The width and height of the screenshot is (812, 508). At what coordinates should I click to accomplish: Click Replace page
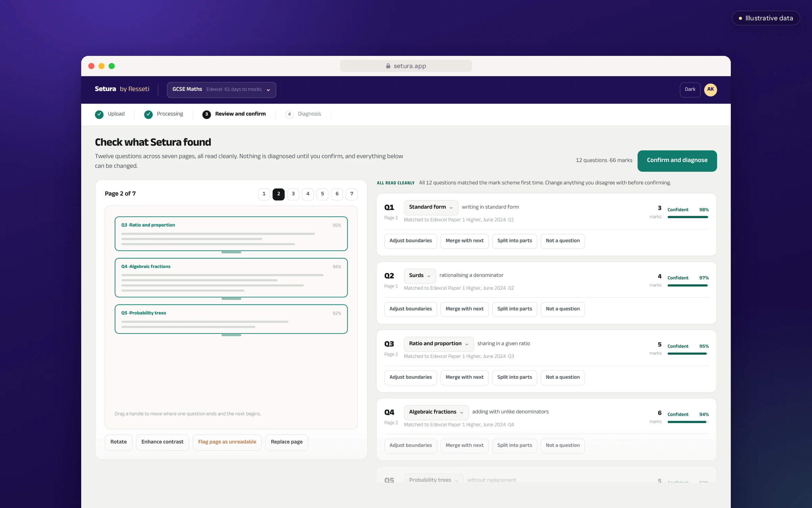point(287,442)
